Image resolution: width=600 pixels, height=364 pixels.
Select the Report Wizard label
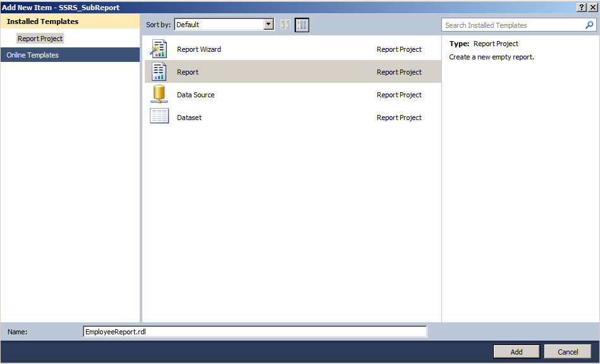click(x=199, y=49)
